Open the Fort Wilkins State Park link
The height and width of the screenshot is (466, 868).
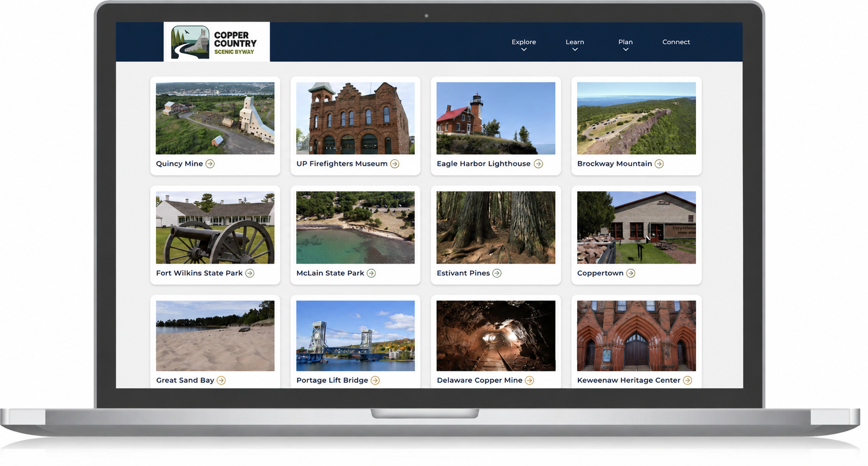199,273
